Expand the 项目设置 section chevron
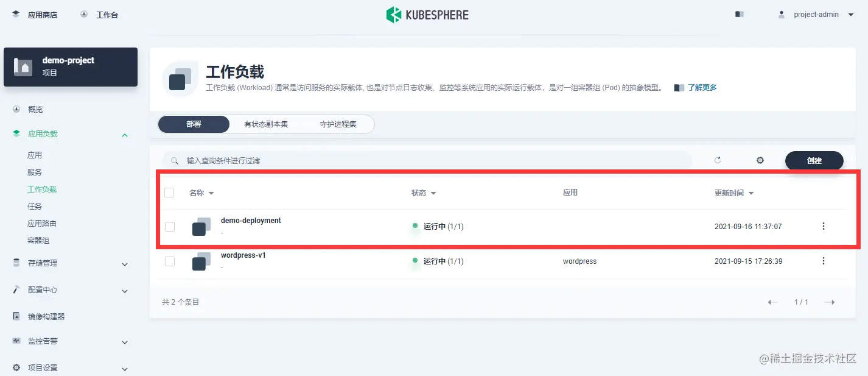The image size is (868, 376). click(125, 369)
